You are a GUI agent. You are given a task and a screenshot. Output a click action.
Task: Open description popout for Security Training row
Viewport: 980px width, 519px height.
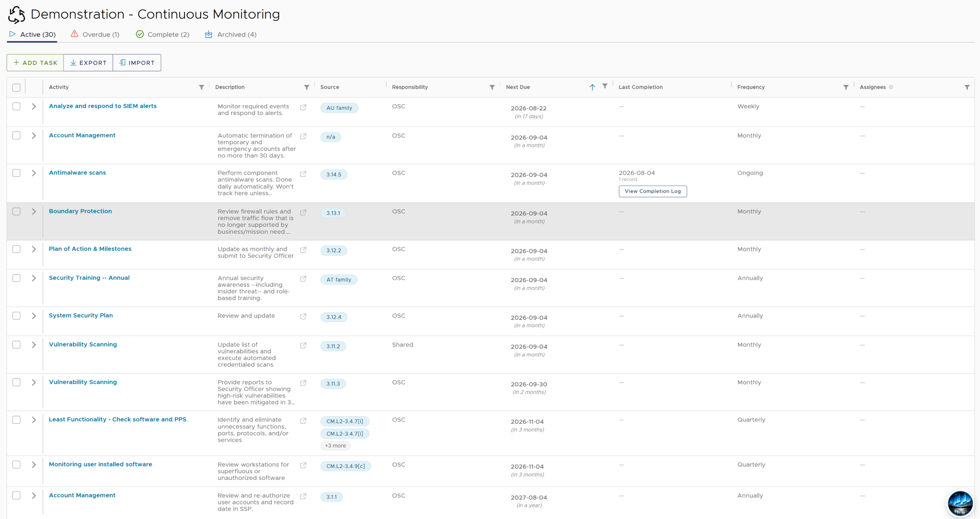click(303, 279)
